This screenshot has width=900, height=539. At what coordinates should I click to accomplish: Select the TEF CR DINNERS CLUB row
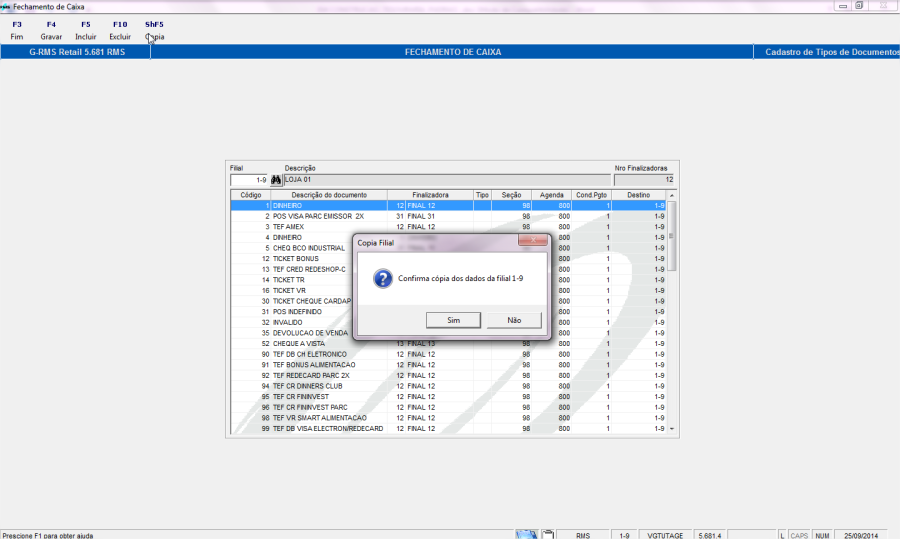pyautogui.click(x=448, y=386)
